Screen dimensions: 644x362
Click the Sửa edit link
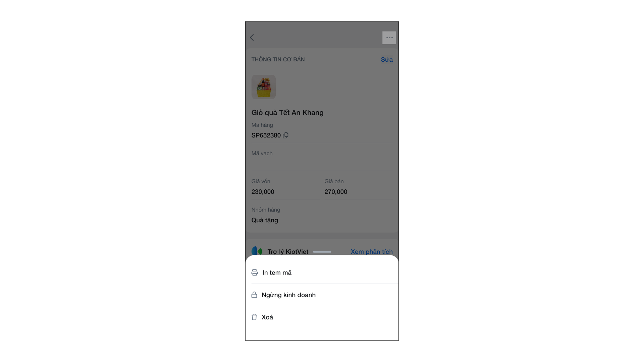(x=387, y=60)
